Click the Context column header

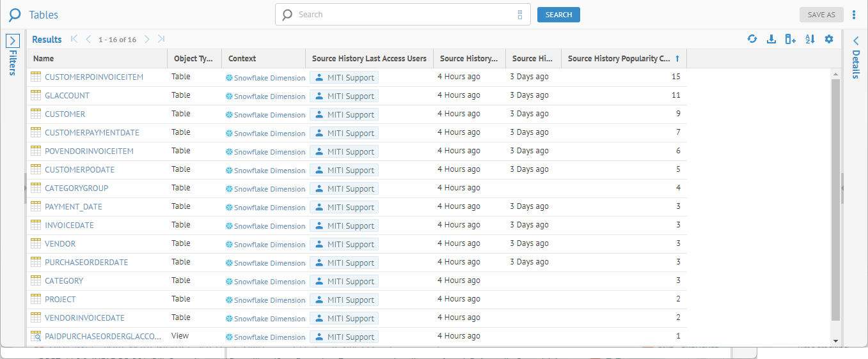(x=242, y=59)
